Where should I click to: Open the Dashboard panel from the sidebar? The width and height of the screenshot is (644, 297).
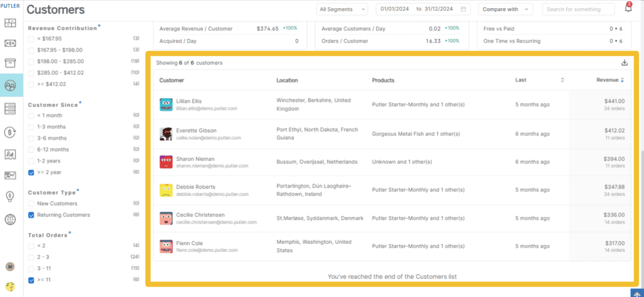click(x=10, y=23)
